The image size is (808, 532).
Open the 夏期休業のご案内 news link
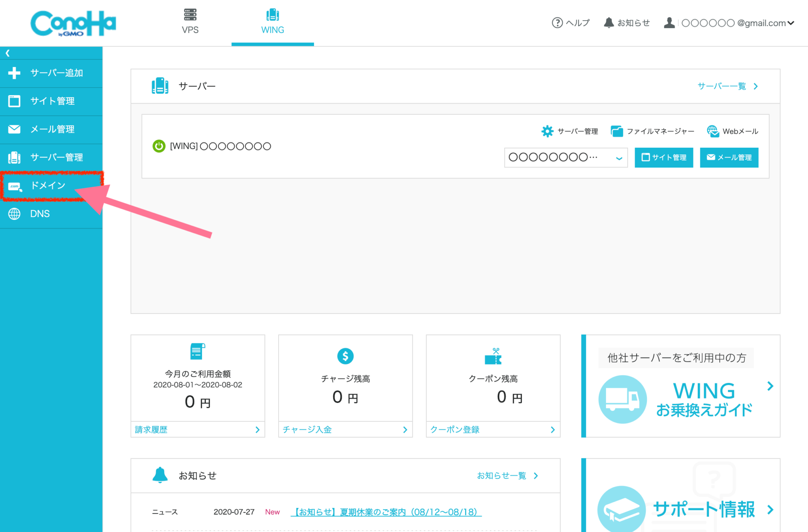386,512
